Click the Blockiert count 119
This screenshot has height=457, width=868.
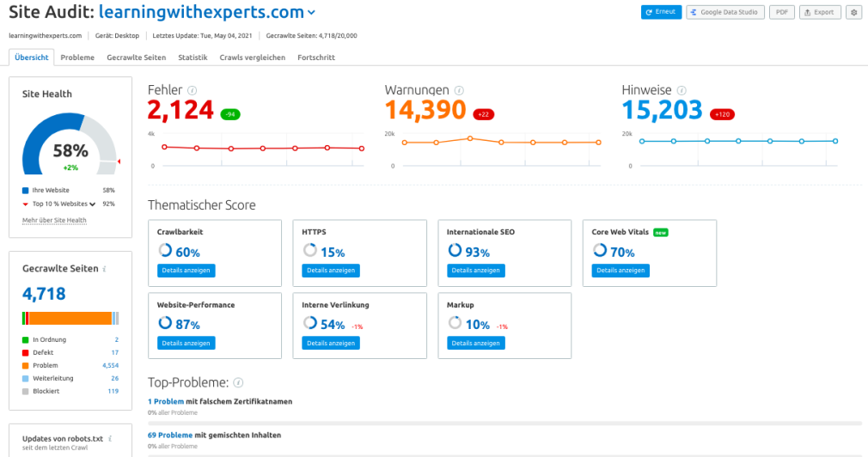pyautogui.click(x=113, y=391)
